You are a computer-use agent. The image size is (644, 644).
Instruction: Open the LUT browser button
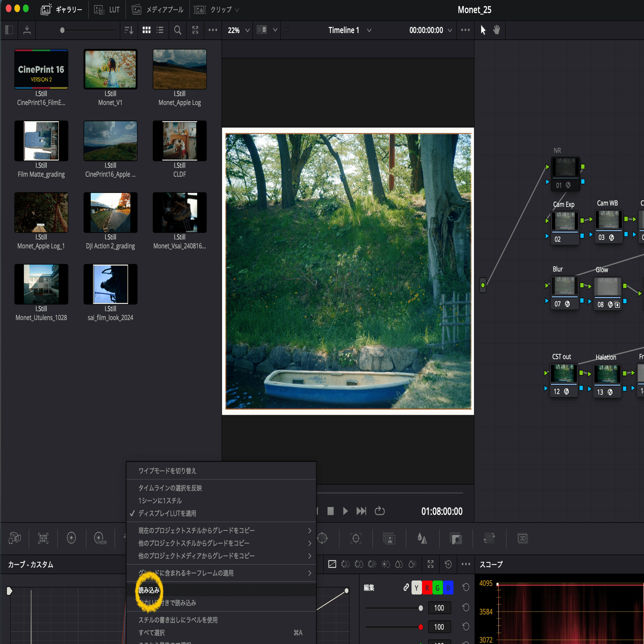(x=107, y=10)
